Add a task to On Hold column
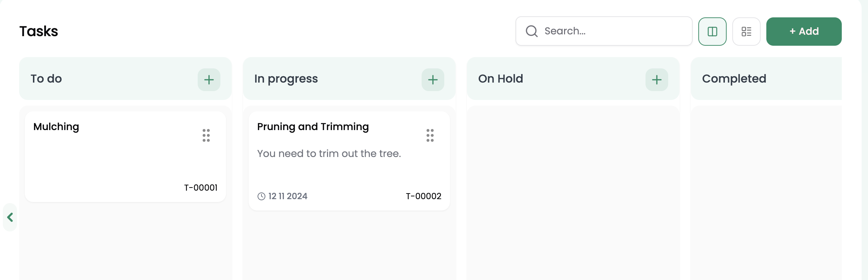Screen dimensions: 868x280 click(656, 80)
